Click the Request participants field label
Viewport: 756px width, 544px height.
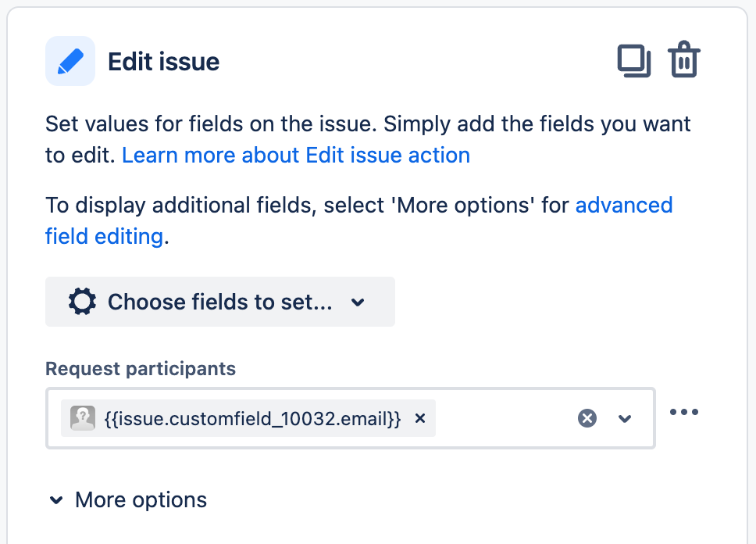click(x=141, y=369)
